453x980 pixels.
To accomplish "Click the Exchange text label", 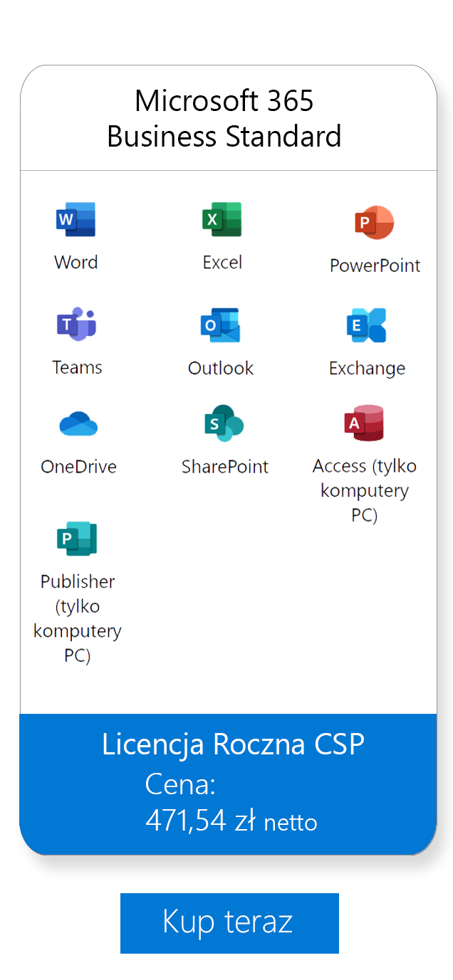I will tap(367, 369).
